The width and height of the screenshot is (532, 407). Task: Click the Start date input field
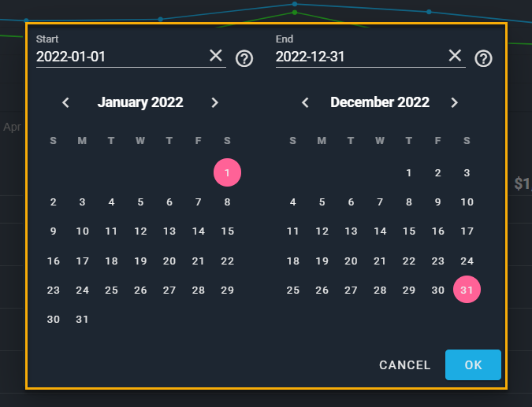[118, 57]
